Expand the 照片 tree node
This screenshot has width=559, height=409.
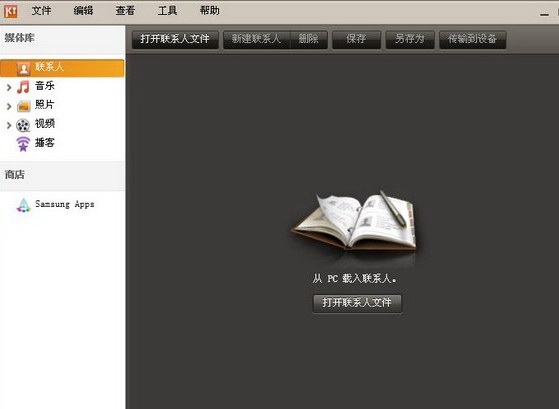coord(9,106)
